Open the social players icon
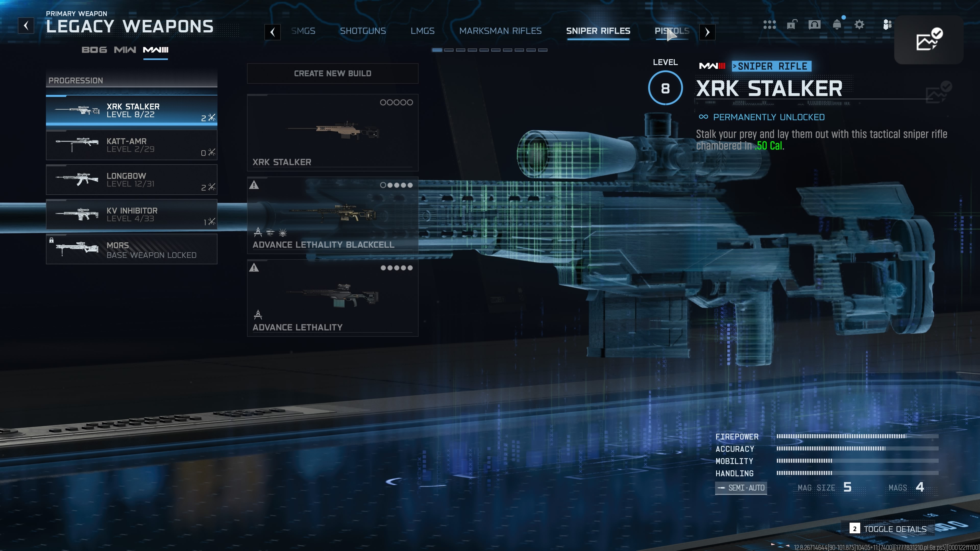Image resolution: width=980 pixels, height=551 pixels. (887, 25)
